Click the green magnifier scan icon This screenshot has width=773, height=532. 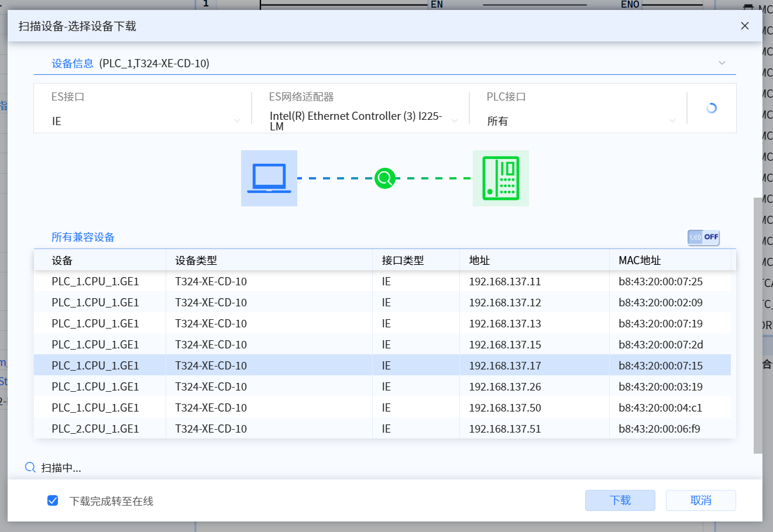coord(385,178)
